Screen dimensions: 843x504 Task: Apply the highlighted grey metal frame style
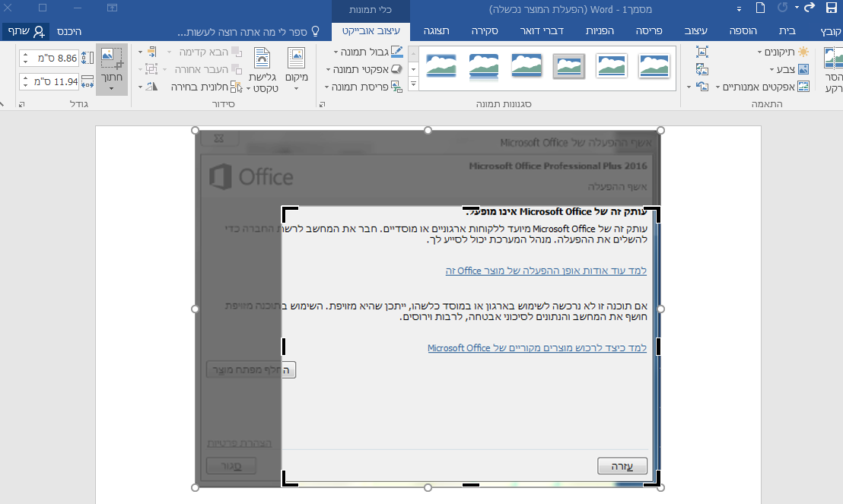click(569, 66)
